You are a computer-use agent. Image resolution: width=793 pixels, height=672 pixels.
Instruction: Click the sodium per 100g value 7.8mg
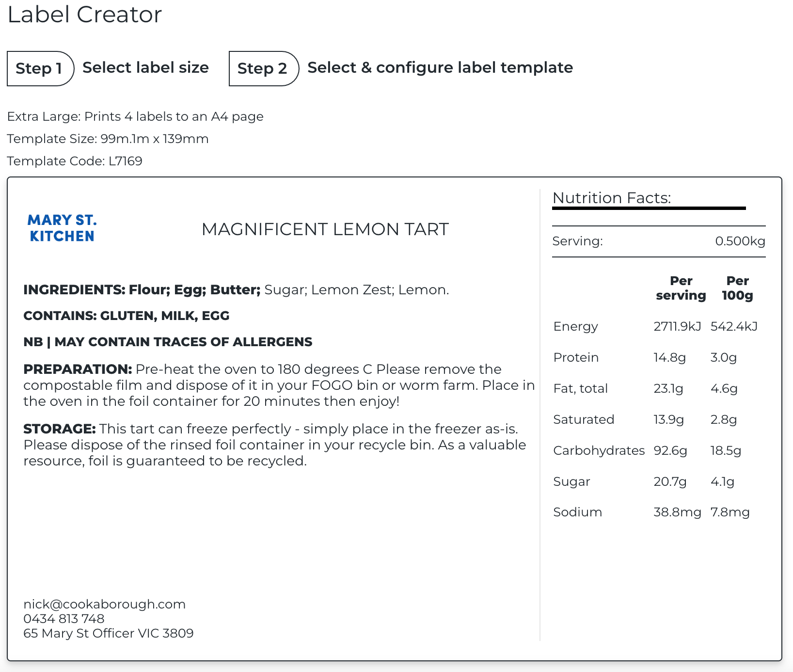coord(730,512)
